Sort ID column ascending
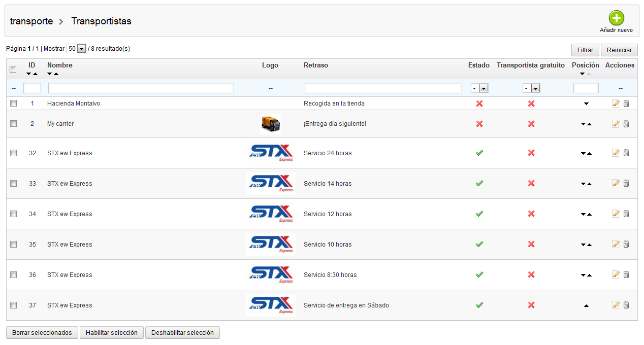This screenshot has width=644, height=345. click(x=35, y=74)
